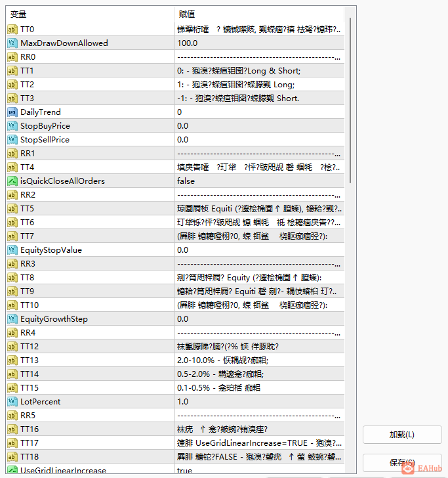Select the 'TT7' variable name

[x=27, y=236]
